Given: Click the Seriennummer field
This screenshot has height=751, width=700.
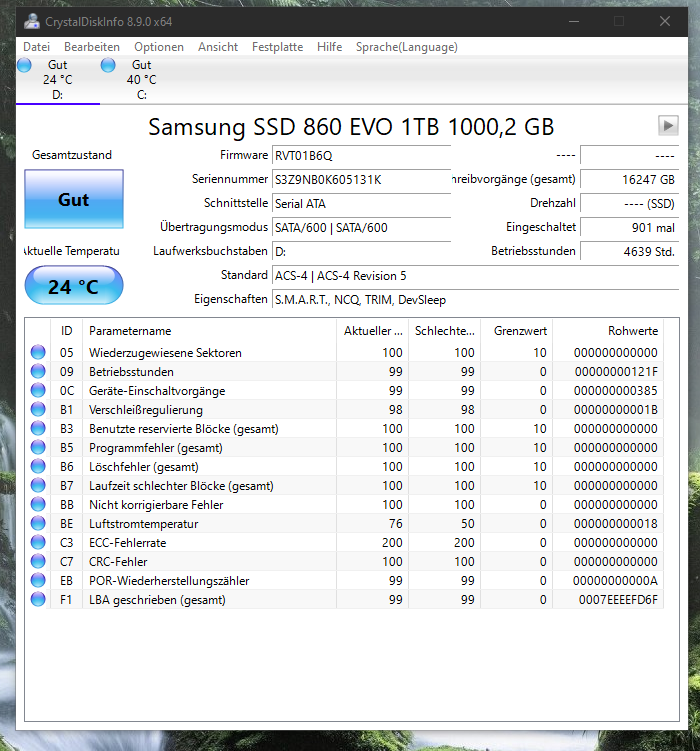Looking at the screenshot, I should click(x=361, y=179).
